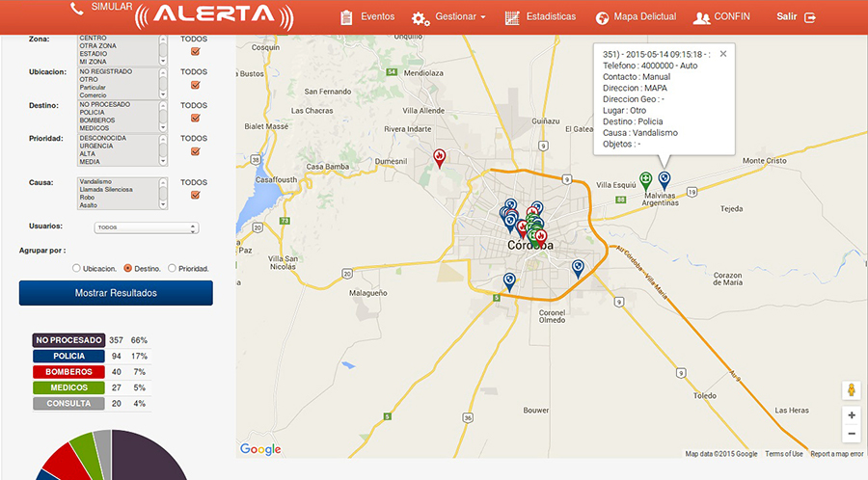Image resolution: width=868 pixels, height=480 pixels.
Task: Click the blue marker near route 5 south
Action: [x=509, y=282]
